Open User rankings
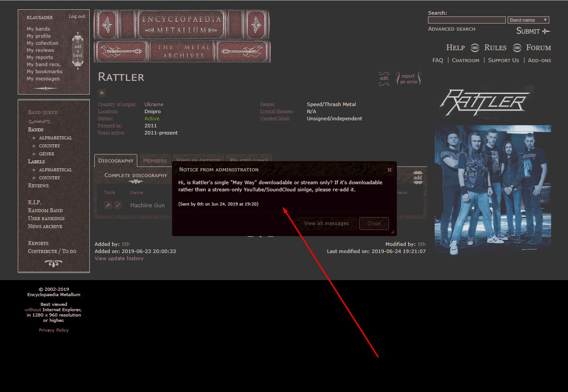 46,218
